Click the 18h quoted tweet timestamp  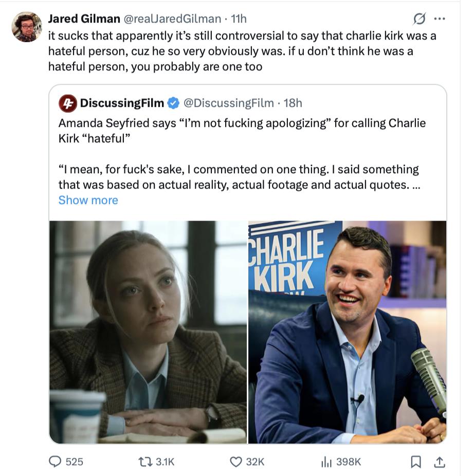pyautogui.click(x=293, y=103)
